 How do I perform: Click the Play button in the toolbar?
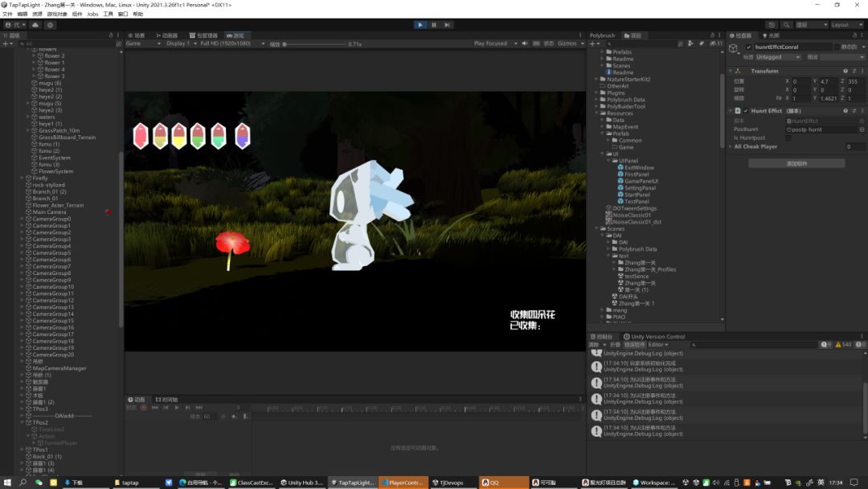(x=420, y=25)
